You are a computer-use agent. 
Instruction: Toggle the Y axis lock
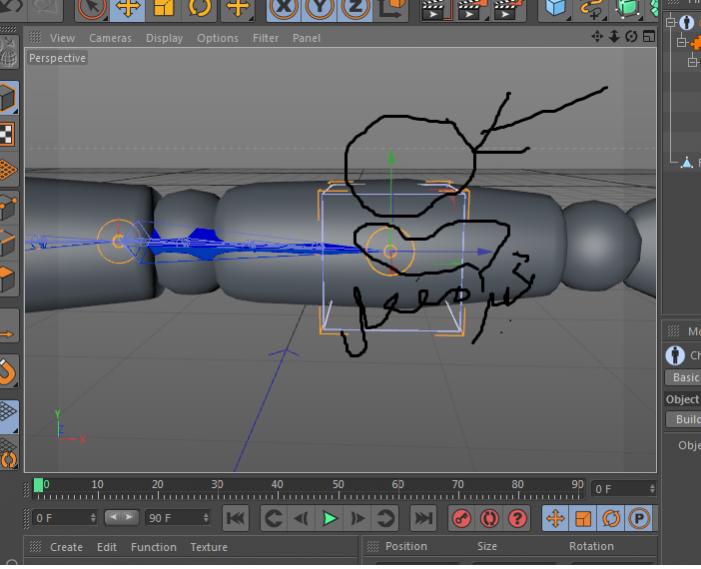[320, 8]
